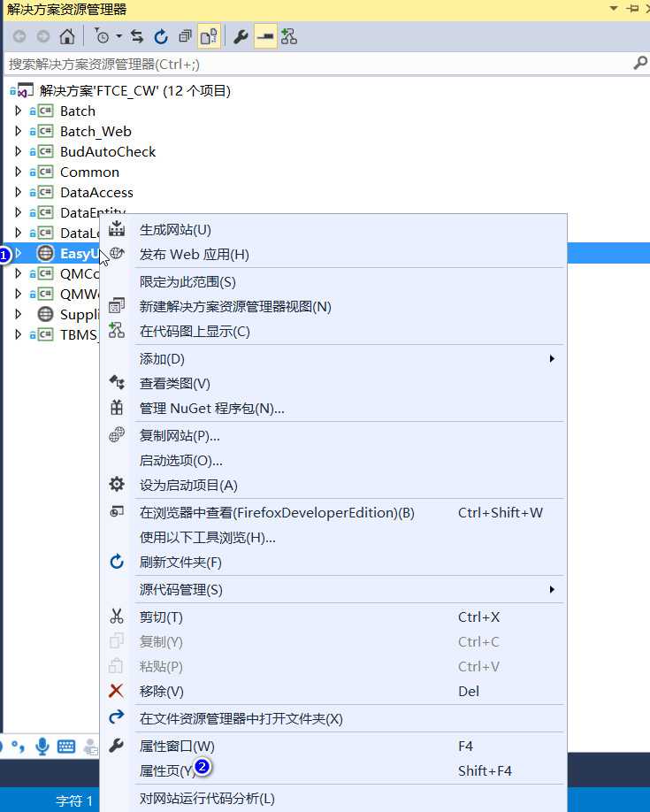Expand the BudAutoCheck project node
The width and height of the screenshot is (650, 812).
tap(18, 151)
